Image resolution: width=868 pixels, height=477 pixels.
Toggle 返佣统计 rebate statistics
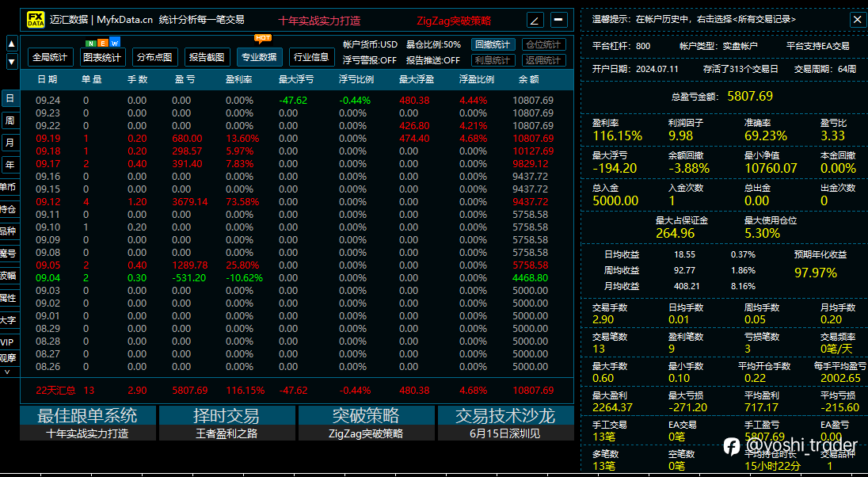click(x=543, y=60)
